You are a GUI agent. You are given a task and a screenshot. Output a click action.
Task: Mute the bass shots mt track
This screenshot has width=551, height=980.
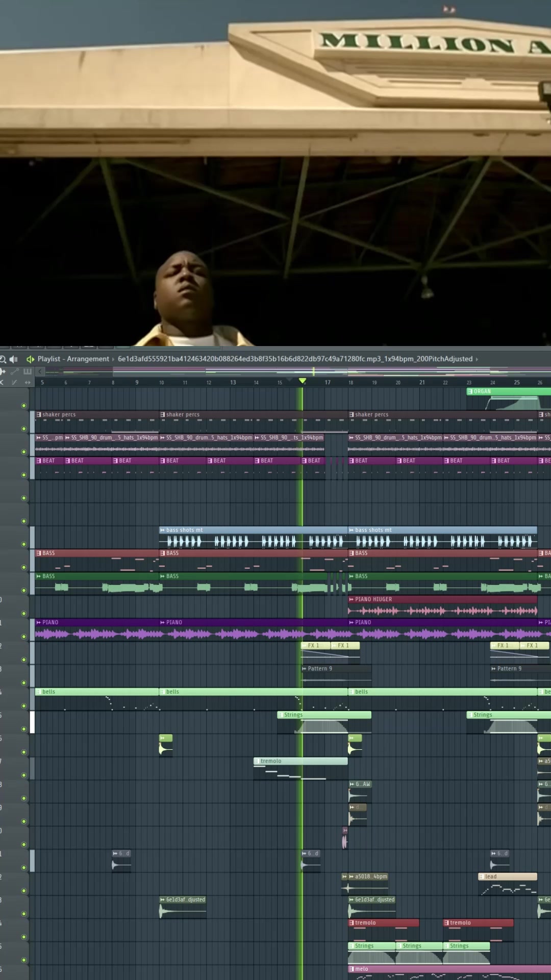tap(23, 544)
